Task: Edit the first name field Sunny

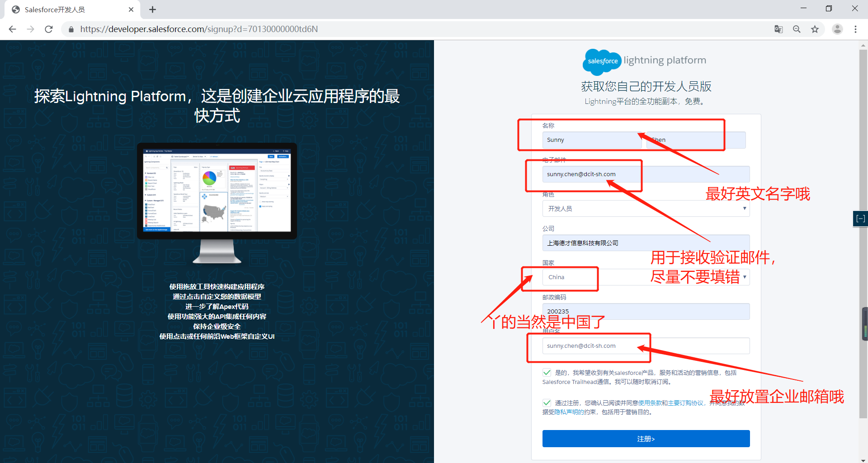Action: [592, 140]
